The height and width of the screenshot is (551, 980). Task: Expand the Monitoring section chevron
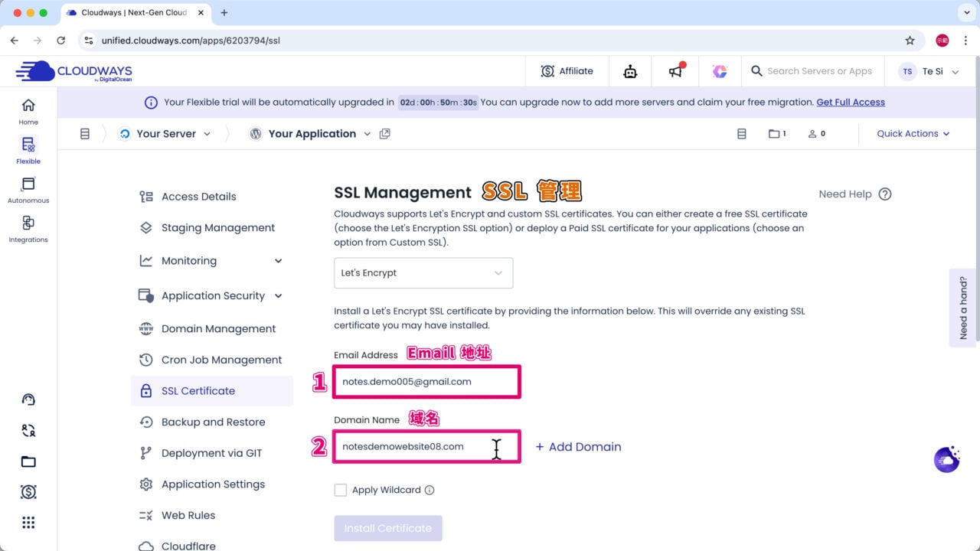click(x=277, y=260)
